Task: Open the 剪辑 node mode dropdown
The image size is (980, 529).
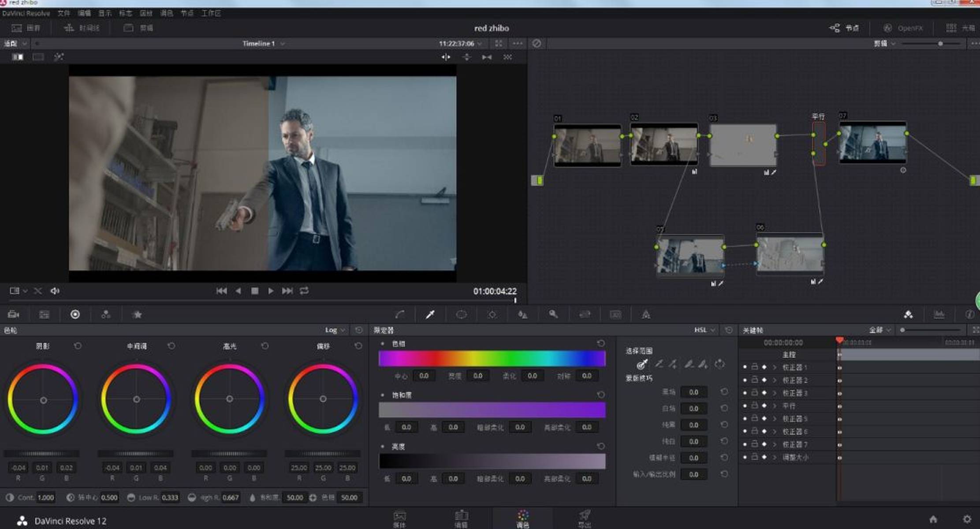Action: [885, 43]
